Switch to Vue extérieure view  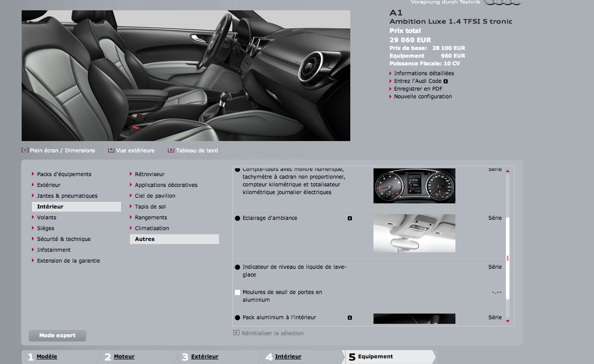111,150
